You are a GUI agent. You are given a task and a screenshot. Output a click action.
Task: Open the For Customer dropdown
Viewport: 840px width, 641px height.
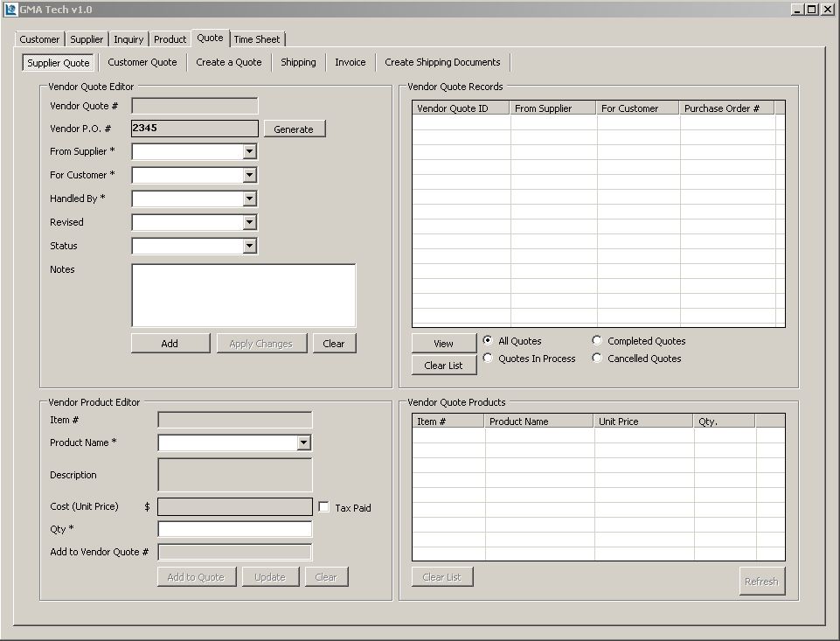(x=249, y=176)
